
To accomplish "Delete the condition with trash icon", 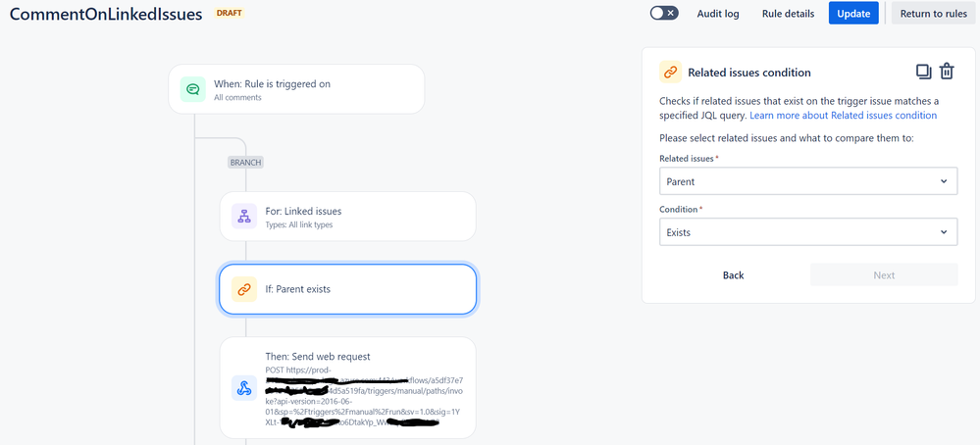I will pos(947,72).
